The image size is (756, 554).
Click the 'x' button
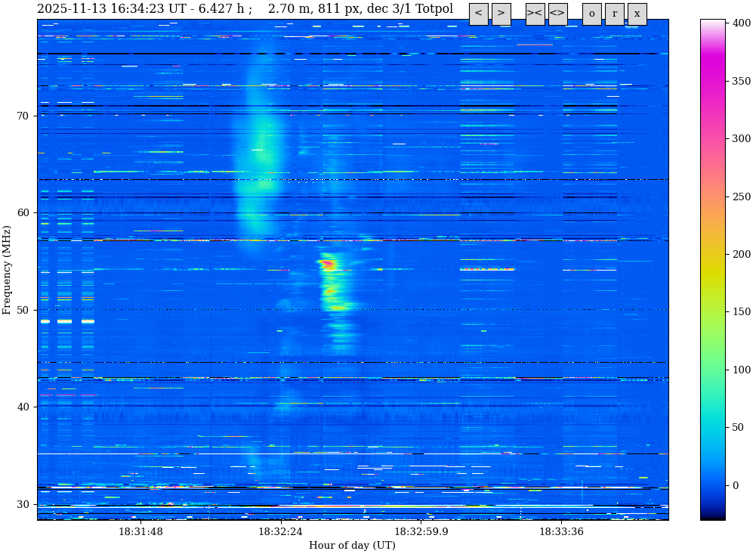pyautogui.click(x=637, y=14)
